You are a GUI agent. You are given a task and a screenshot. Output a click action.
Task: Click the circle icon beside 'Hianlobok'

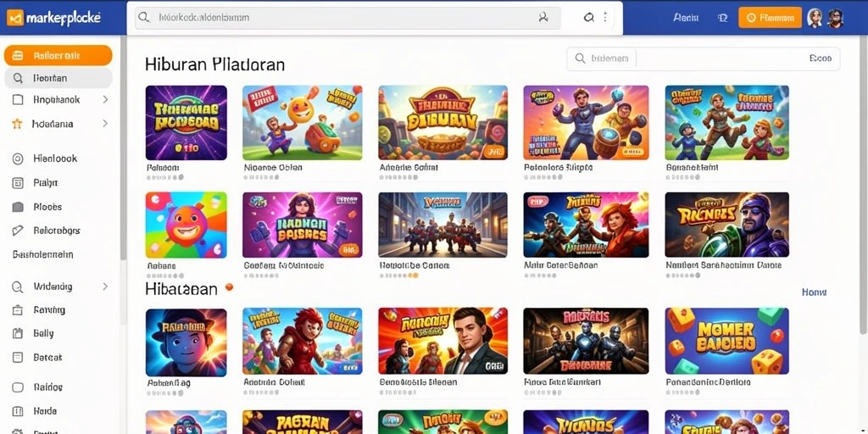(18, 159)
